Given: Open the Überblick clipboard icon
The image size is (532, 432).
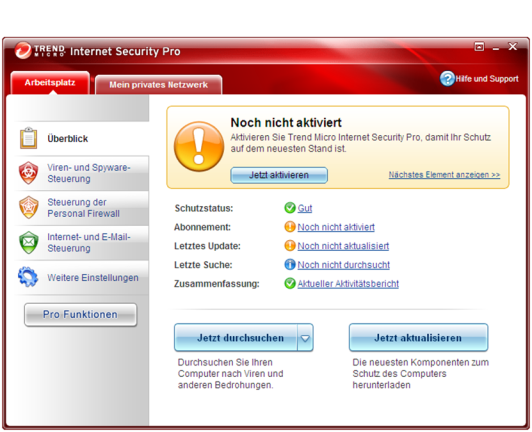Looking at the screenshot, I should click(28, 138).
